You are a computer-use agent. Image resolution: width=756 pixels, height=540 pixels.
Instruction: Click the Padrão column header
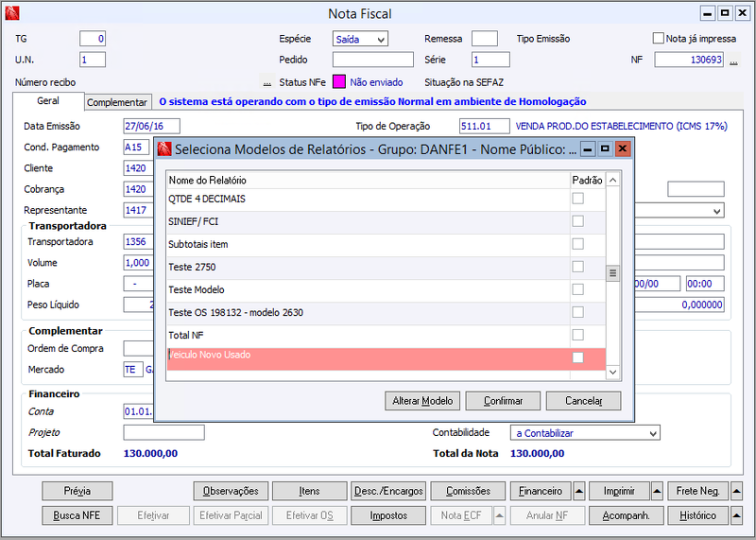(587, 181)
